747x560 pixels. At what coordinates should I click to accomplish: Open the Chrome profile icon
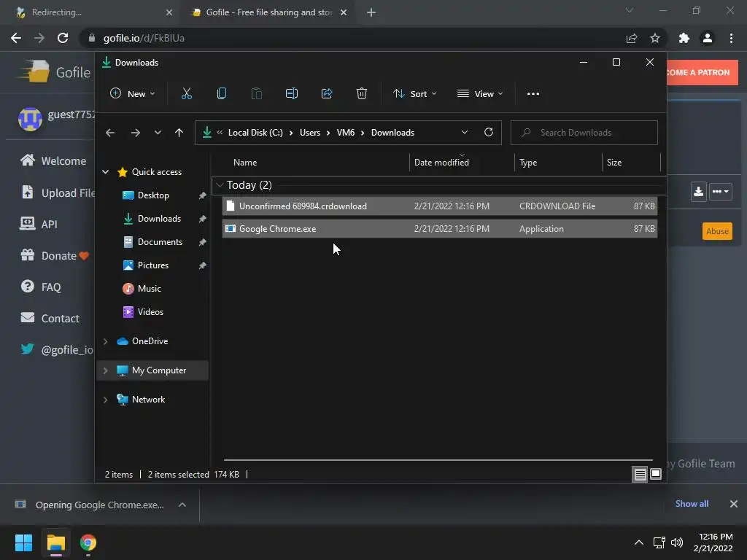coord(708,38)
